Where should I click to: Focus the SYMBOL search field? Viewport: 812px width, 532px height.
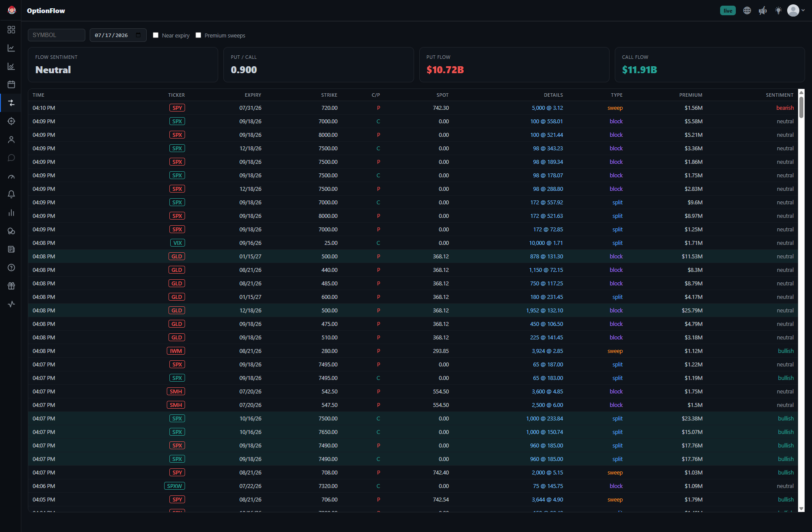click(x=57, y=35)
